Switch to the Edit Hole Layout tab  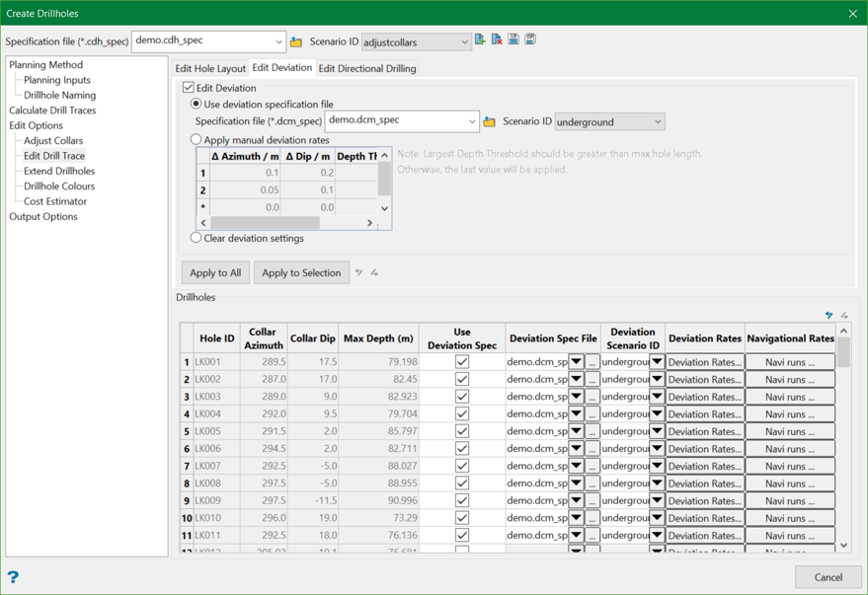click(210, 69)
